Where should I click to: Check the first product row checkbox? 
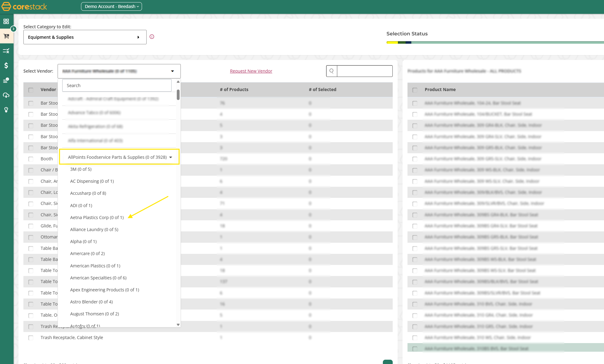[x=415, y=103]
